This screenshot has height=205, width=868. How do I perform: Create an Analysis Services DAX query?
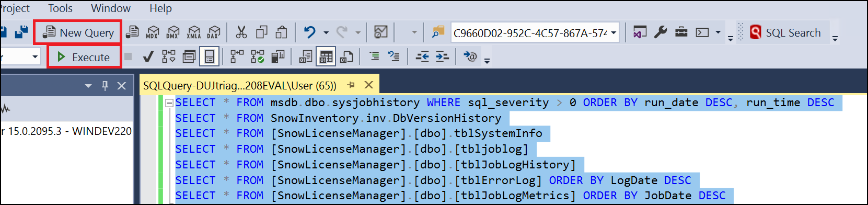tap(214, 32)
